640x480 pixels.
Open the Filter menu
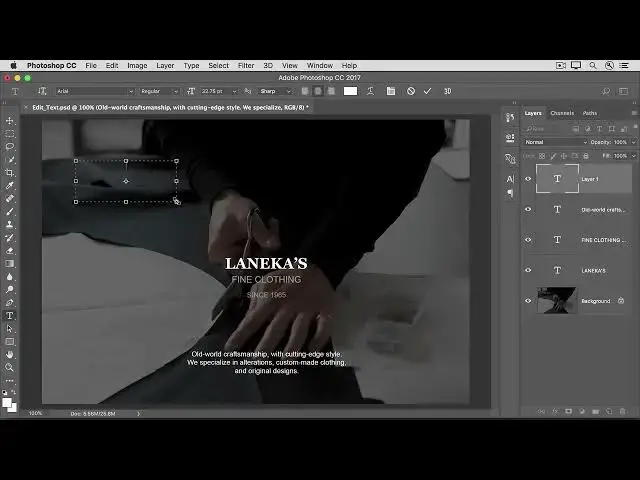(246, 65)
